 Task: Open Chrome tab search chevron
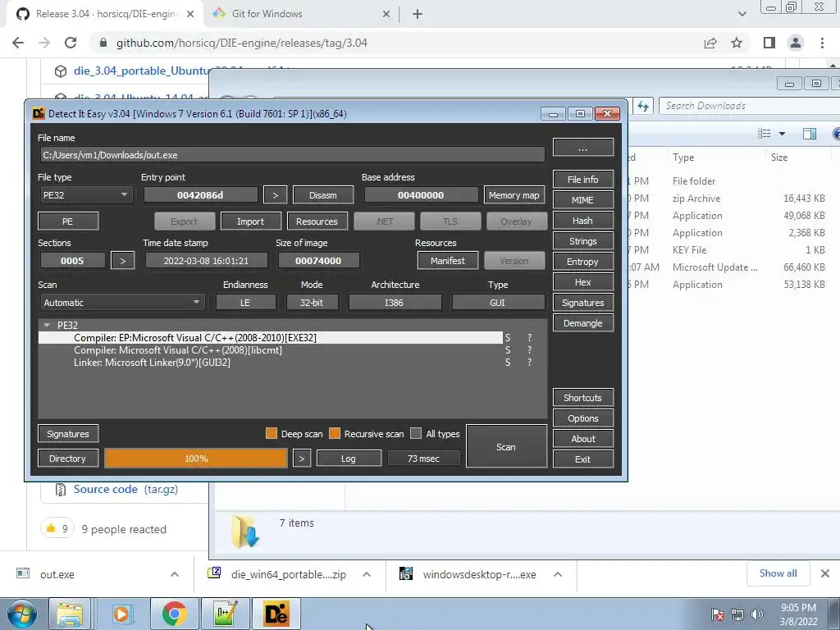(x=742, y=14)
